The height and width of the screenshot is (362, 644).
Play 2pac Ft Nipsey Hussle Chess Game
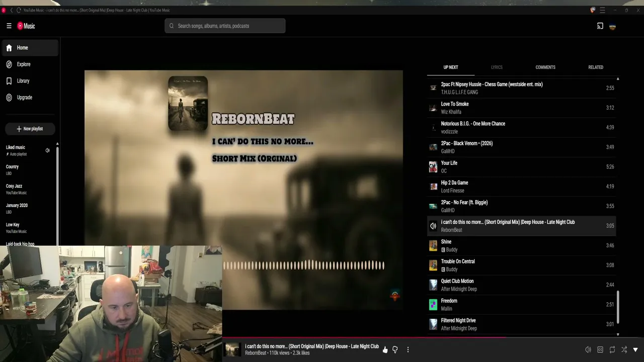pos(521,88)
